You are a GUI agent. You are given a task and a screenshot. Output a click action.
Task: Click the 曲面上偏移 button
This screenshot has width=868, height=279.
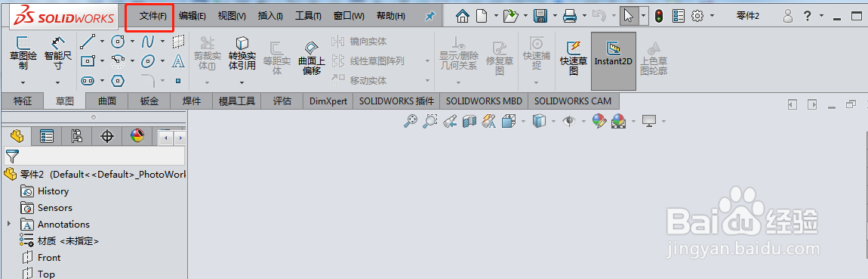click(312, 57)
